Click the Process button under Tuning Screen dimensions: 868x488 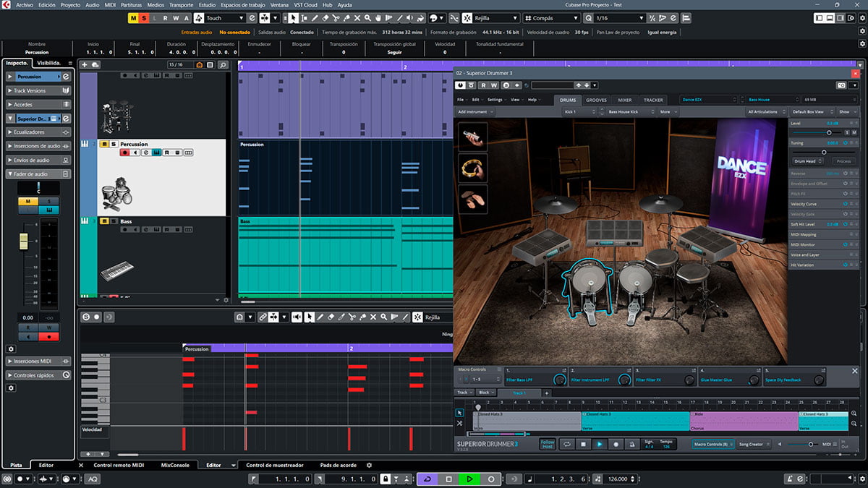pos(844,161)
